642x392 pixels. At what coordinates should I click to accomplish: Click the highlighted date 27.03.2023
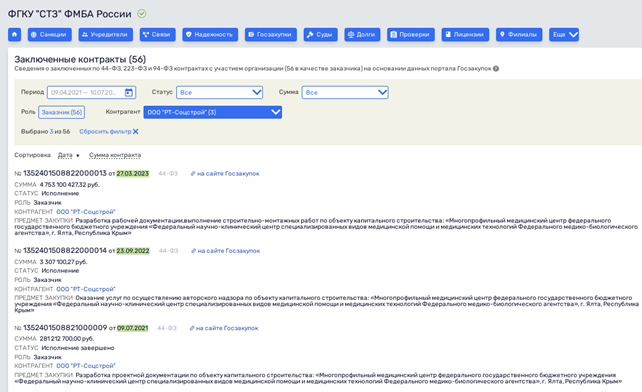point(133,174)
